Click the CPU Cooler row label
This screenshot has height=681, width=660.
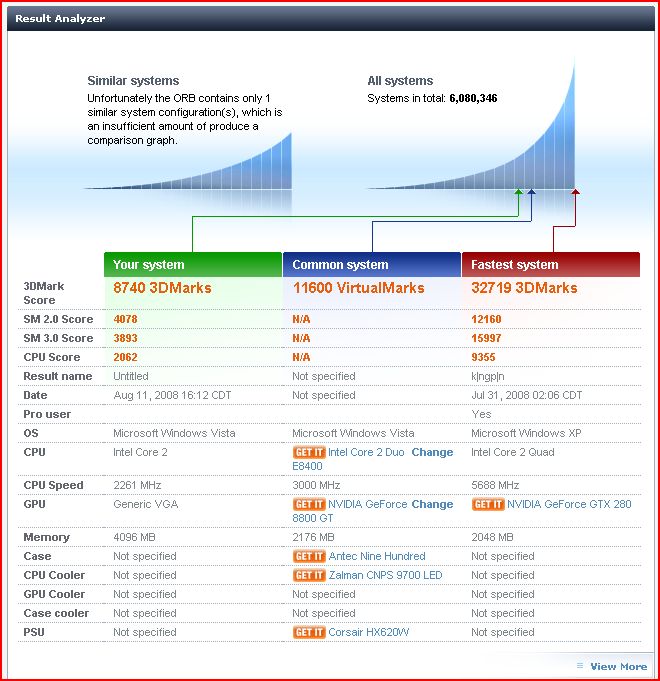[x=54, y=575]
